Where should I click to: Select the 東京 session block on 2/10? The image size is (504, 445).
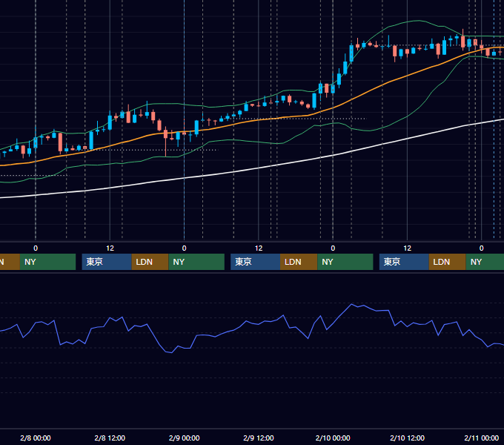(x=404, y=262)
